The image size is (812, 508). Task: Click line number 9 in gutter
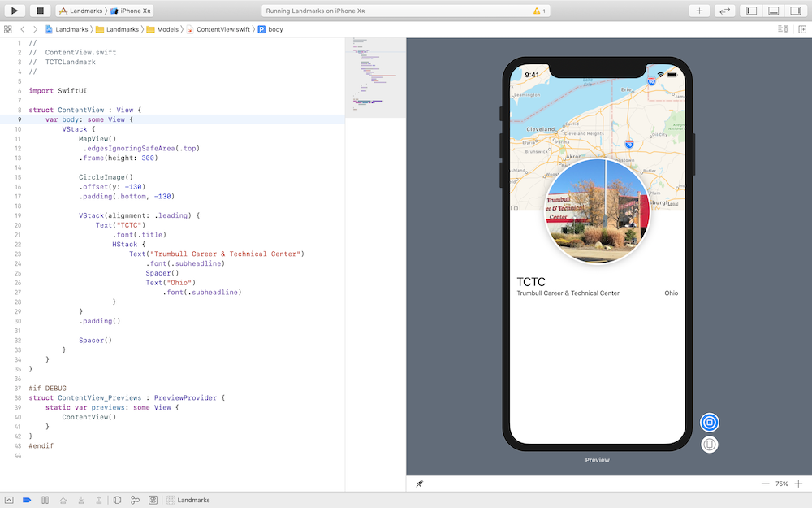tap(19, 119)
